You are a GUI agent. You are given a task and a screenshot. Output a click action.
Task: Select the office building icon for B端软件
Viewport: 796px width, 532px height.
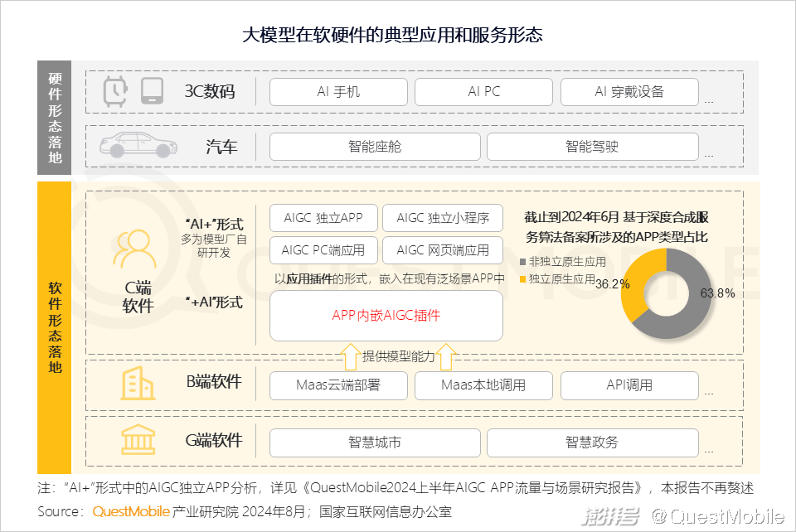[138, 384]
